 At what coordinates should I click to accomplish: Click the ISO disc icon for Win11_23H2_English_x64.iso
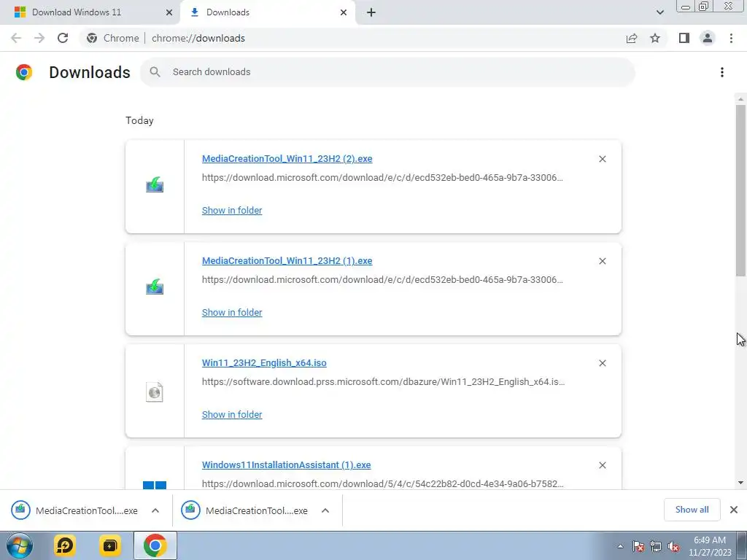pyautogui.click(x=155, y=392)
